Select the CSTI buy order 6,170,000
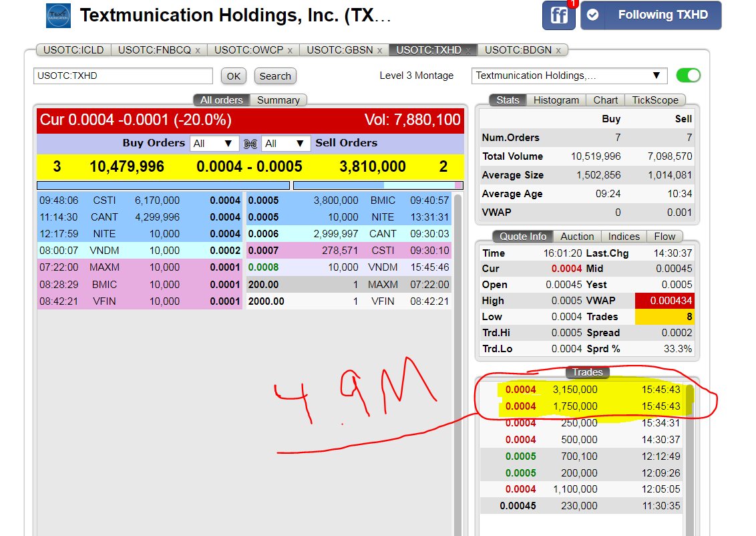Viewport: 756px width, 536px height. click(140, 200)
